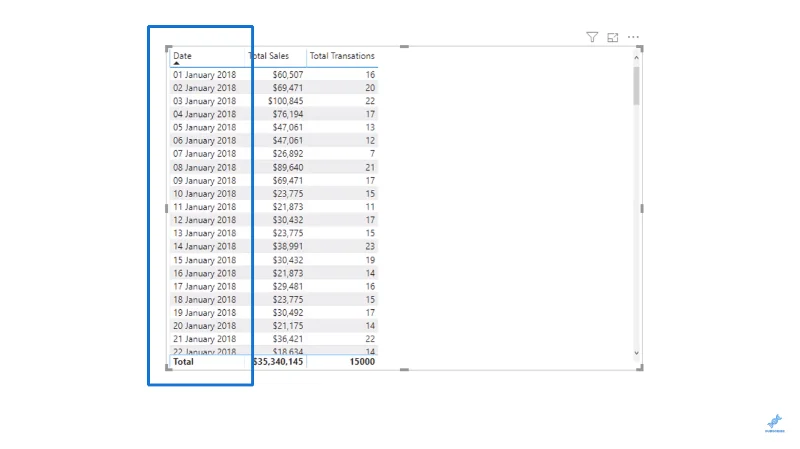This screenshot has height=449, width=800.
Task: Click the ascending sort arrow under Date
Action: click(x=176, y=63)
